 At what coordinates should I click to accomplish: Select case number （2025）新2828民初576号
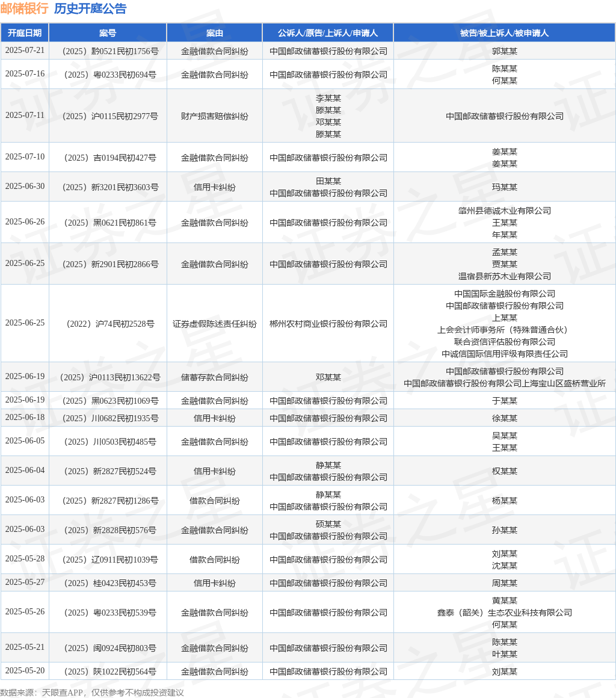coord(110,530)
